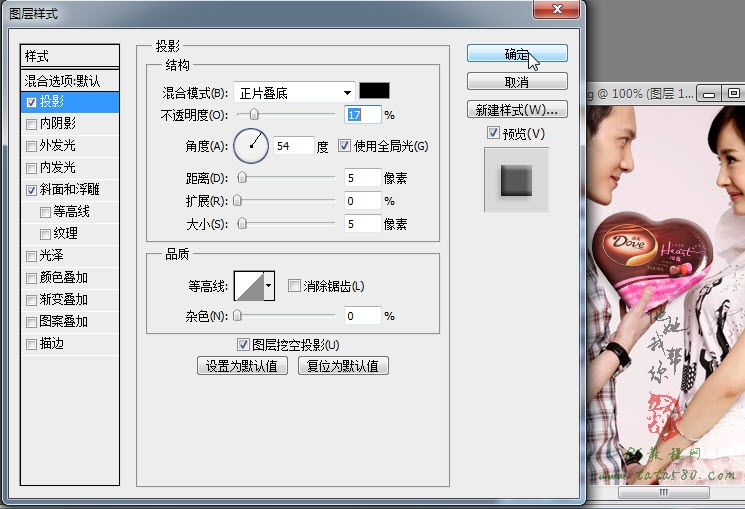The width and height of the screenshot is (745, 509).
Task: Close the 图层样式 dialog
Action: pyautogui.click(x=557, y=9)
